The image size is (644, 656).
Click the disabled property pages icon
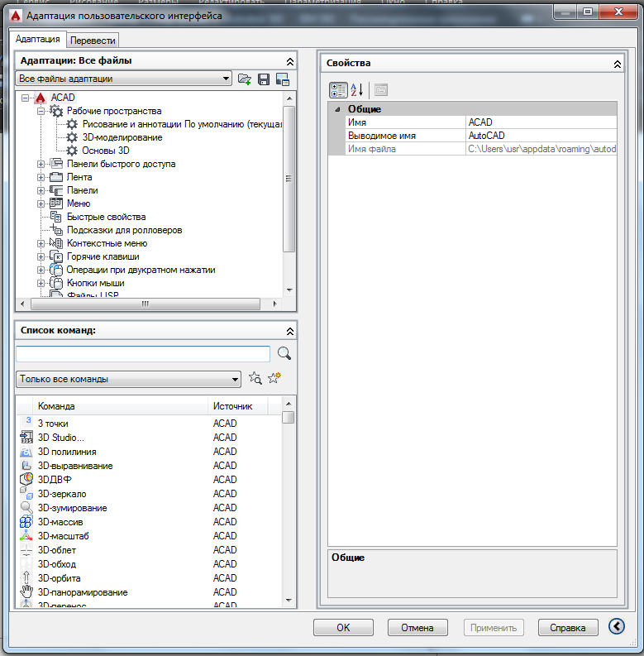381,90
